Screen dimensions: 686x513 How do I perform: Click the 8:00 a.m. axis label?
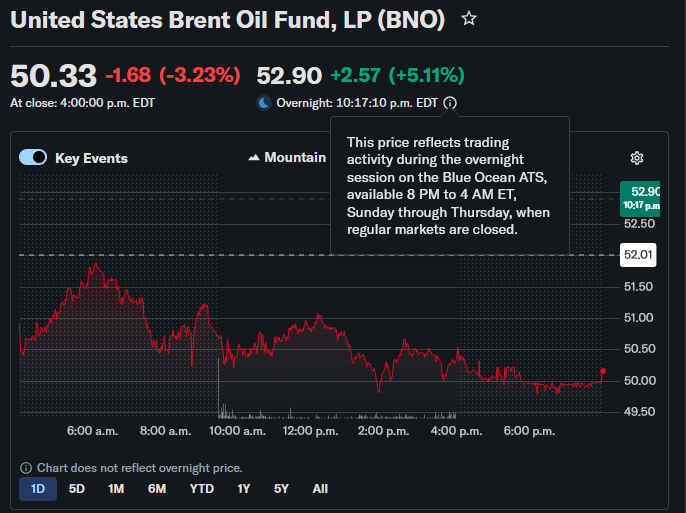coord(165,431)
